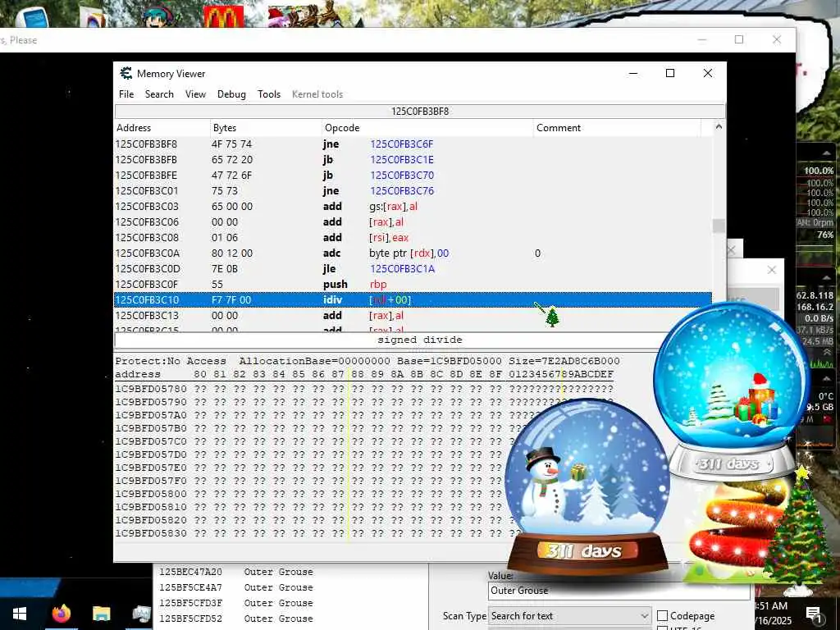Select result 125BF5CE4A7 Outer Grouse
840x630 pixels.
tap(236, 587)
